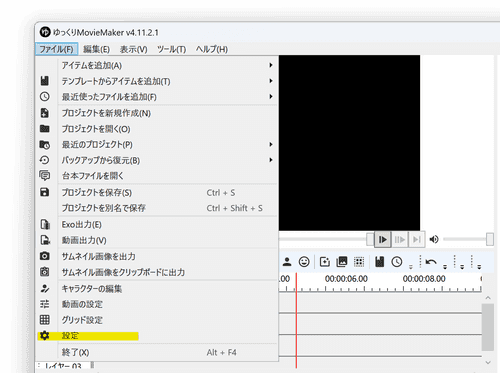The height and width of the screenshot is (373, 500).
Task: Expand the アイテムを追加(A) submenu
Action: click(157, 65)
